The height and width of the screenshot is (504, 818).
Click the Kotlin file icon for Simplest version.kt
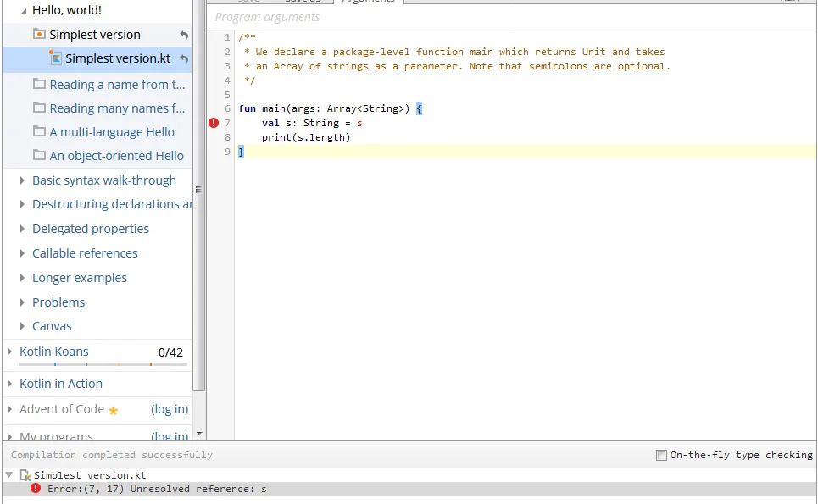(55, 58)
